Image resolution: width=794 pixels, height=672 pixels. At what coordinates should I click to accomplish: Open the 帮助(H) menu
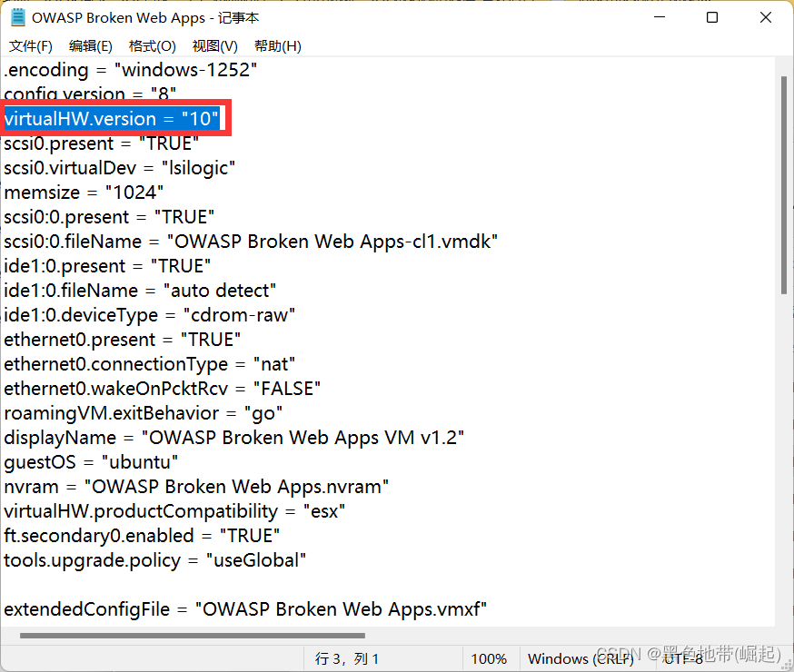pos(277,46)
